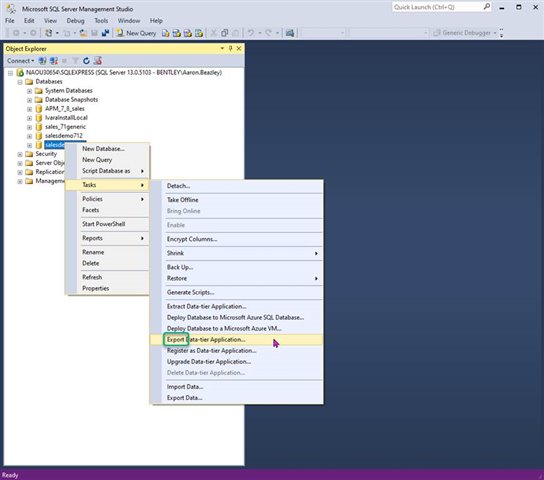Image resolution: width=544 pixels, height=480 pixels.
Task: Open the Restore submenu
Action: [x=236, y=278]
